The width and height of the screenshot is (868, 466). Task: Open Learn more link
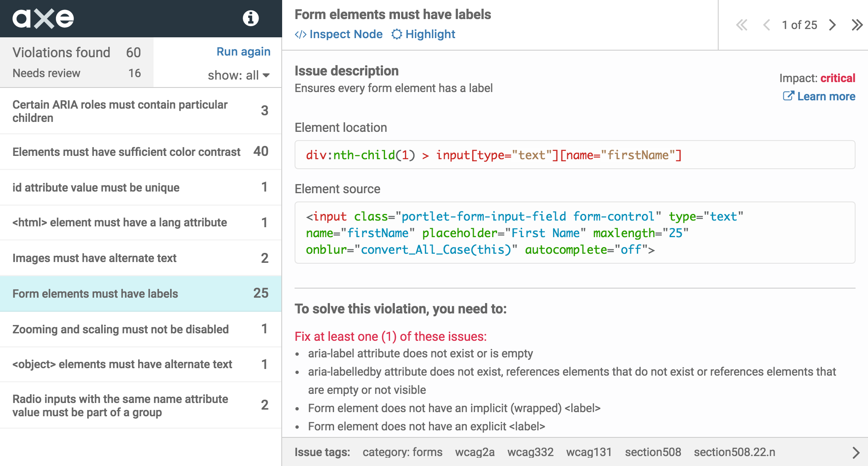[826, 96]
